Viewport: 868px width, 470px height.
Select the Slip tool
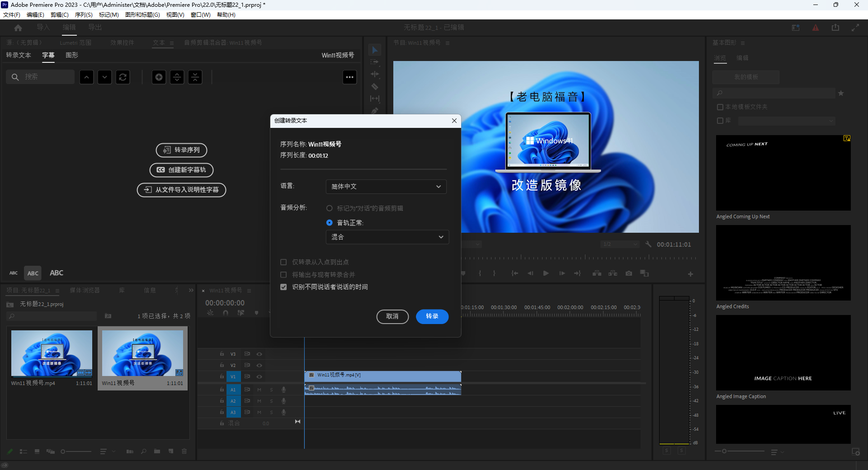[374, 99]
